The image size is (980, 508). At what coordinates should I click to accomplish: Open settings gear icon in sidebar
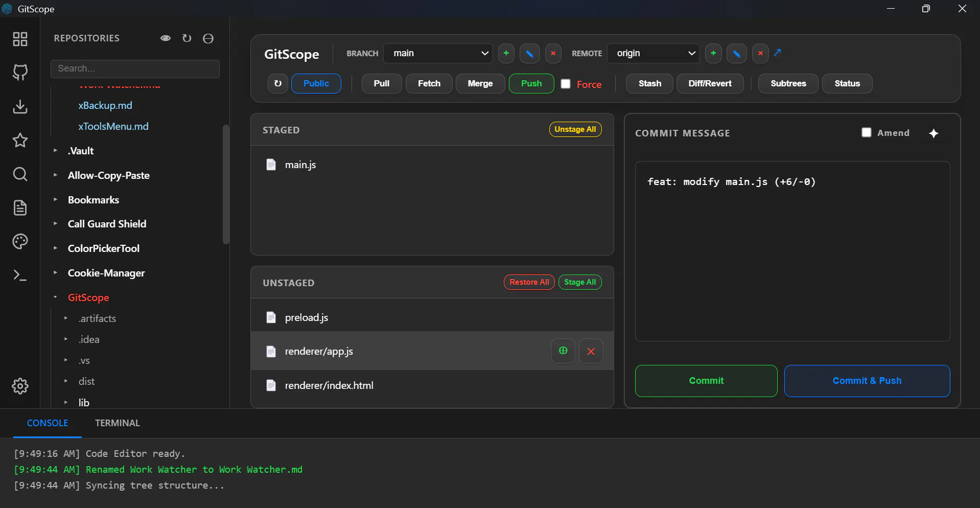coord(20,386)
